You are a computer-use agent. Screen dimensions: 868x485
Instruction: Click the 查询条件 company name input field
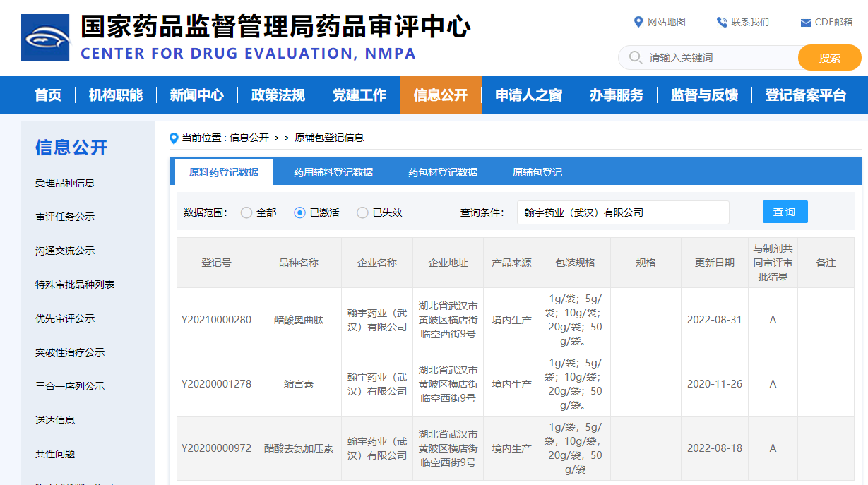click(x=622, y=212)
